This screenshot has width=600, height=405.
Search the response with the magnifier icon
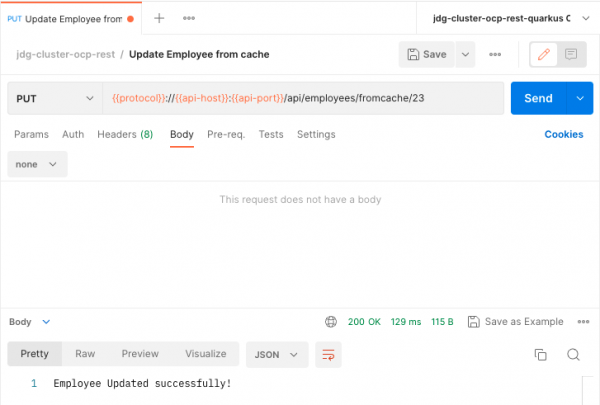(x=573, y=354)
